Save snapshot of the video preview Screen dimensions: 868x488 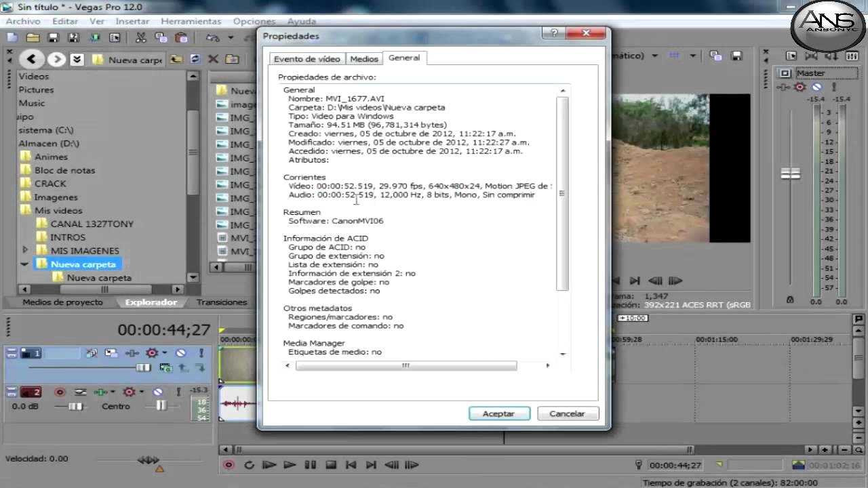click(x=736, y=56)
